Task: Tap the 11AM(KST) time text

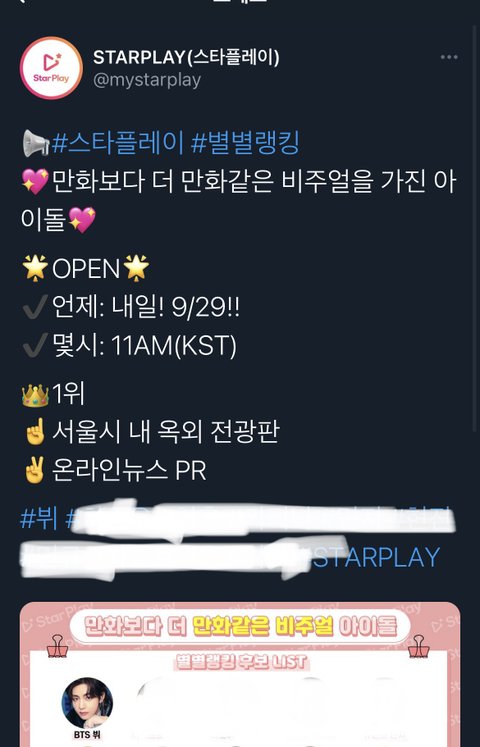Action: pyautogui.click(x=174, y=346)
